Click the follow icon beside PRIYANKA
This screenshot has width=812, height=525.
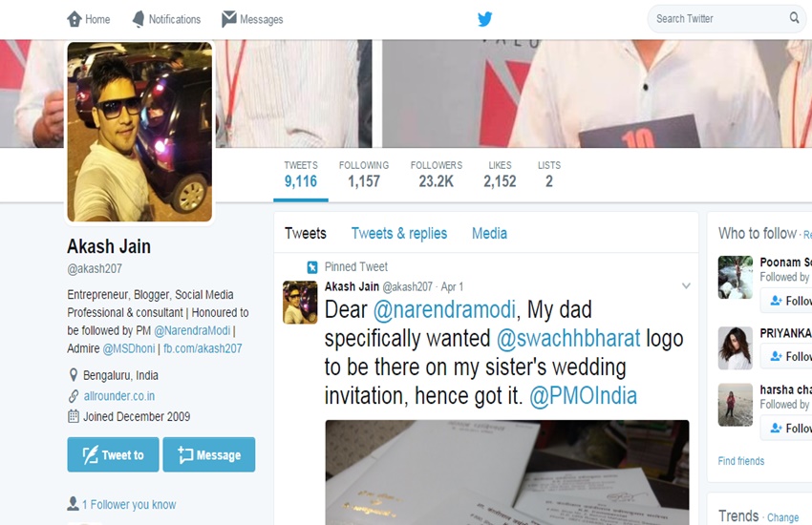point(776,356)
